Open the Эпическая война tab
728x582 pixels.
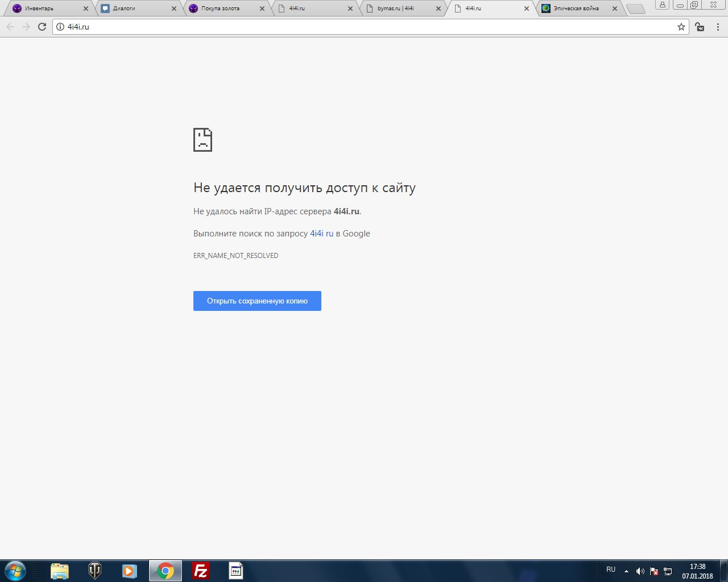(x=576, y=9)
